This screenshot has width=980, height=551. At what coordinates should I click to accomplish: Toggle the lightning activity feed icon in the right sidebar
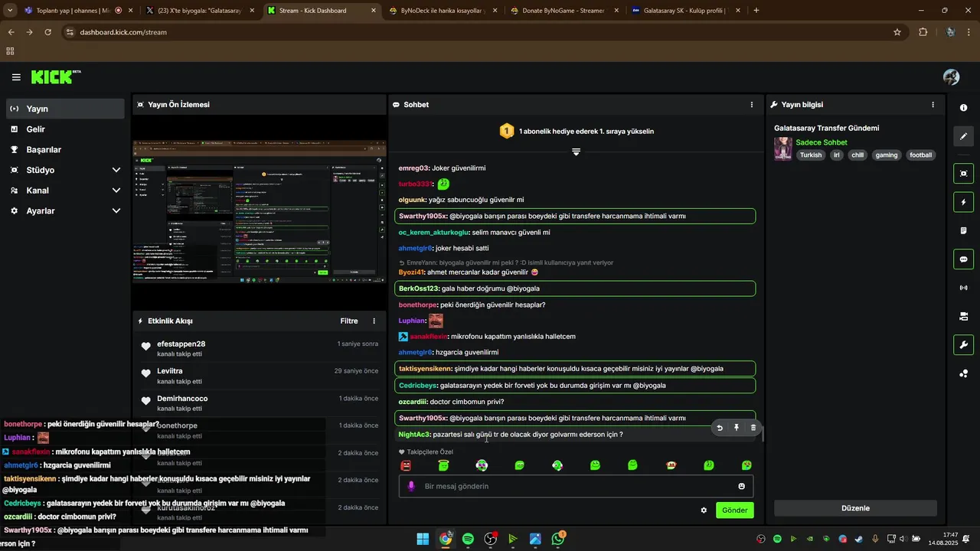click(963, 202)
